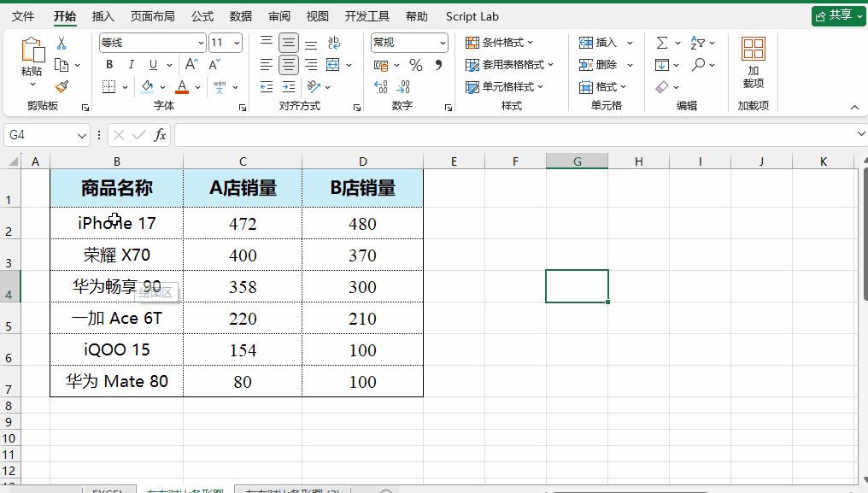This screenshot has width=868, height=493.
Task: Open the font size dropdown
Action: pyautogui.click(x=237, y=43)
